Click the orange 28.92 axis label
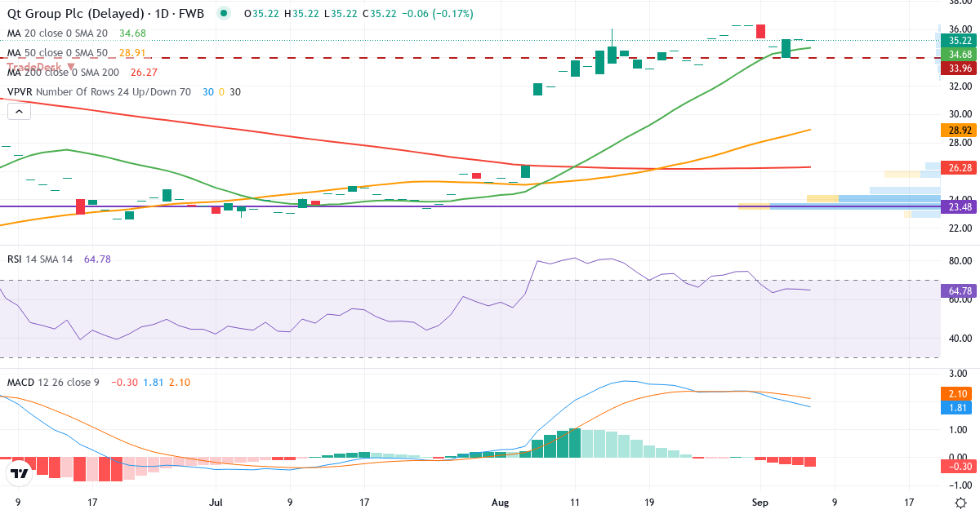Image resolution: width=980 pixels, height=514 pixels. click(x=960, y=130)
